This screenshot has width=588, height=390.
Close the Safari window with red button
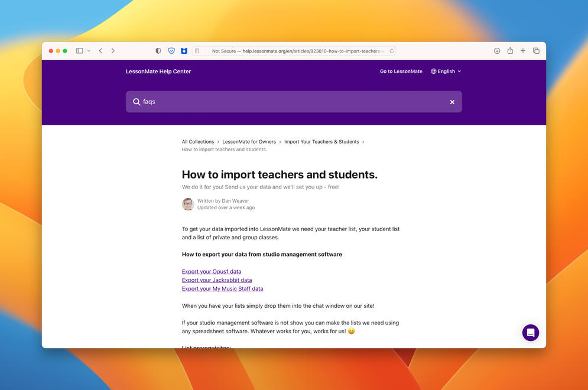(51, 51)
